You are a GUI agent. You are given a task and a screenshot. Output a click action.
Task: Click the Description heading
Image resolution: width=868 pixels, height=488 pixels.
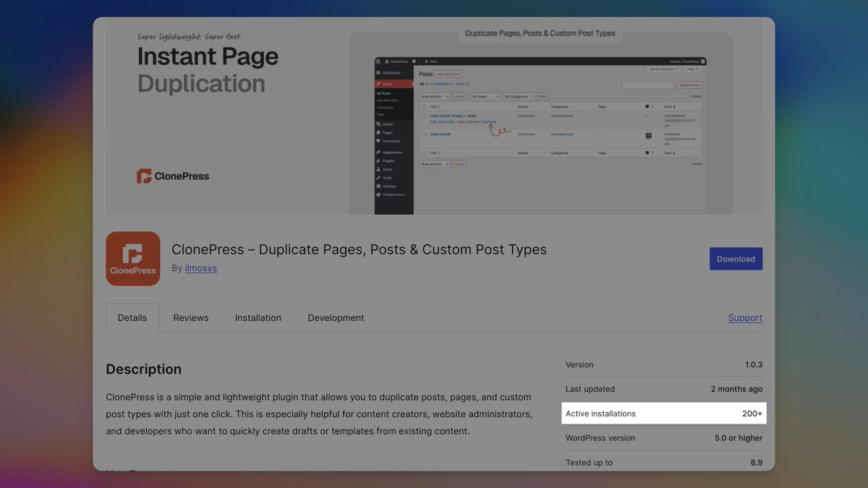(144, 369)
